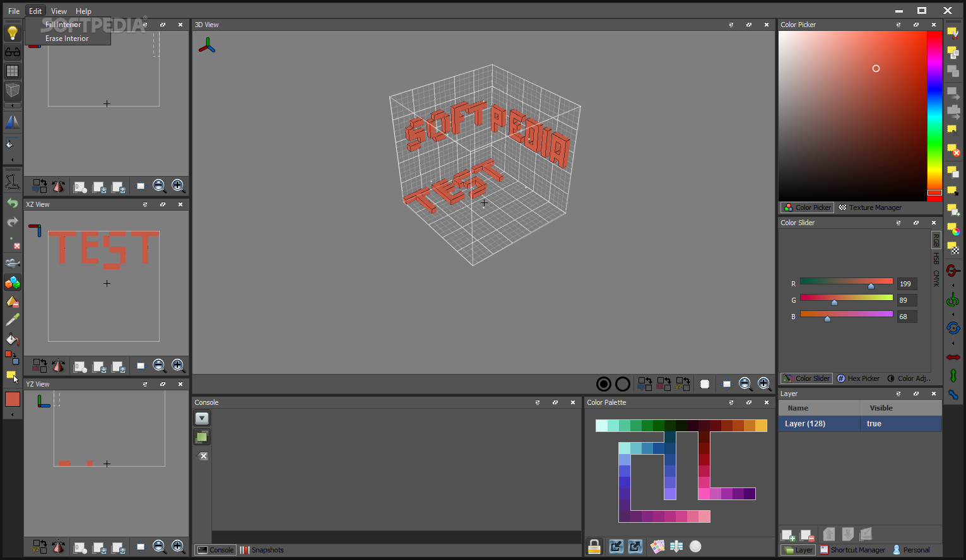This screenshot has height=560, width=966.
Task: Click the B value field showing 68
Action: [907, 317]
